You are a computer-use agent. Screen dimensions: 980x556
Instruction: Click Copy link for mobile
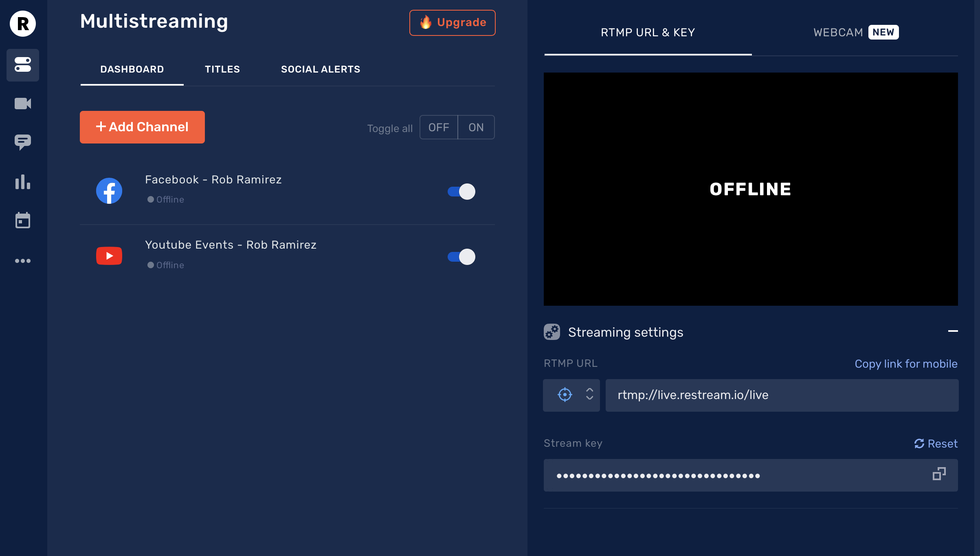point(906,364)
